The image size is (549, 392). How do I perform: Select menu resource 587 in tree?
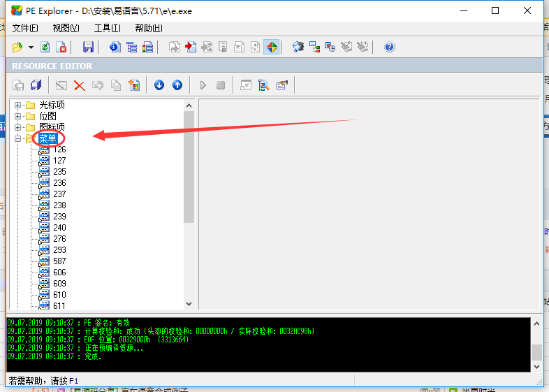[x=59, y=261]
